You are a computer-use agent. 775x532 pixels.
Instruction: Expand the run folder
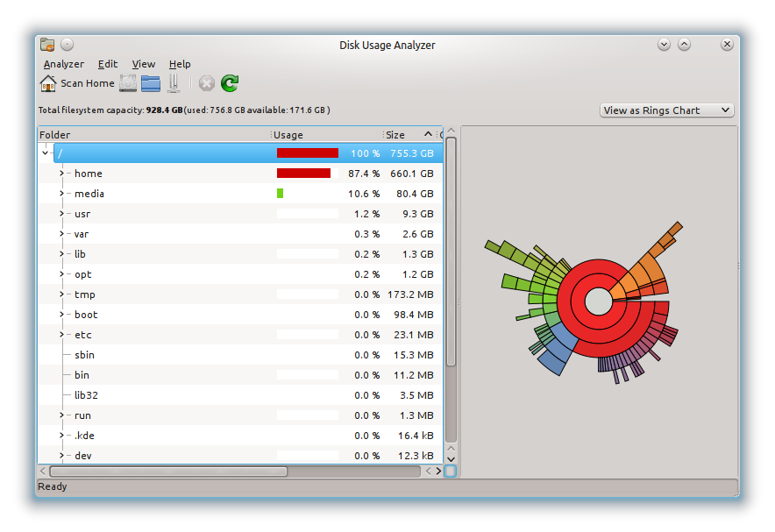pos(61,415)
